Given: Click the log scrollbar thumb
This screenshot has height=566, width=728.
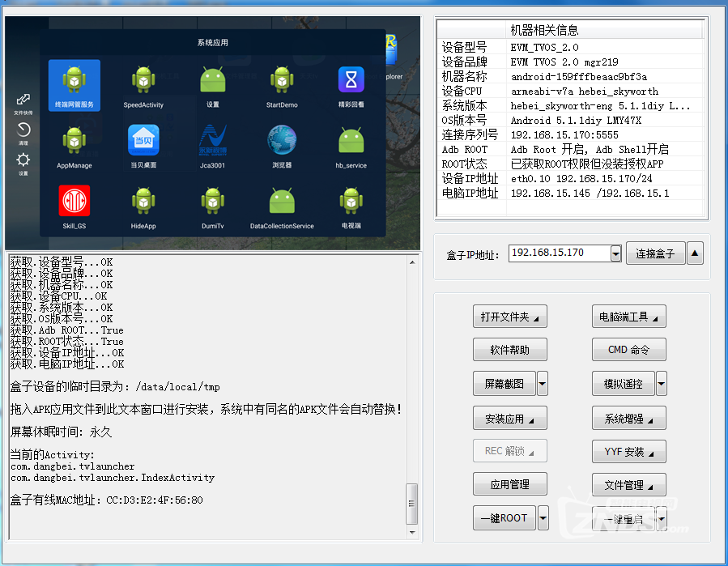Looking at the screenshot, I should coord(412,504).
